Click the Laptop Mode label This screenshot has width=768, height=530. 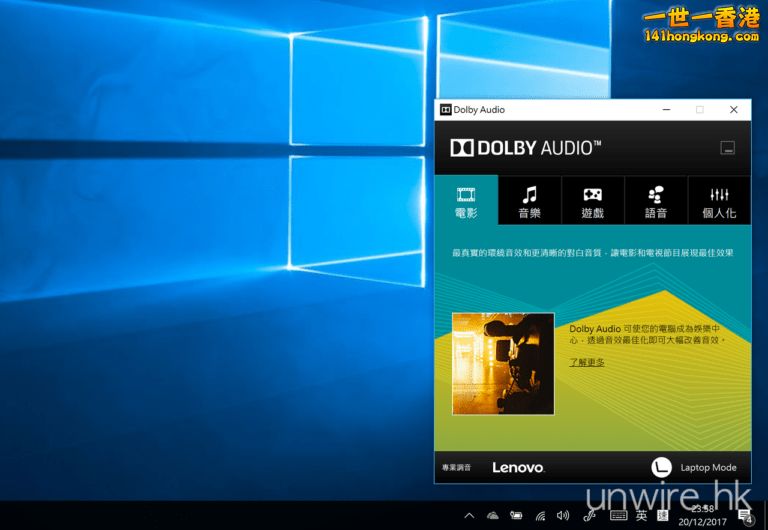[x=708, y=467]
